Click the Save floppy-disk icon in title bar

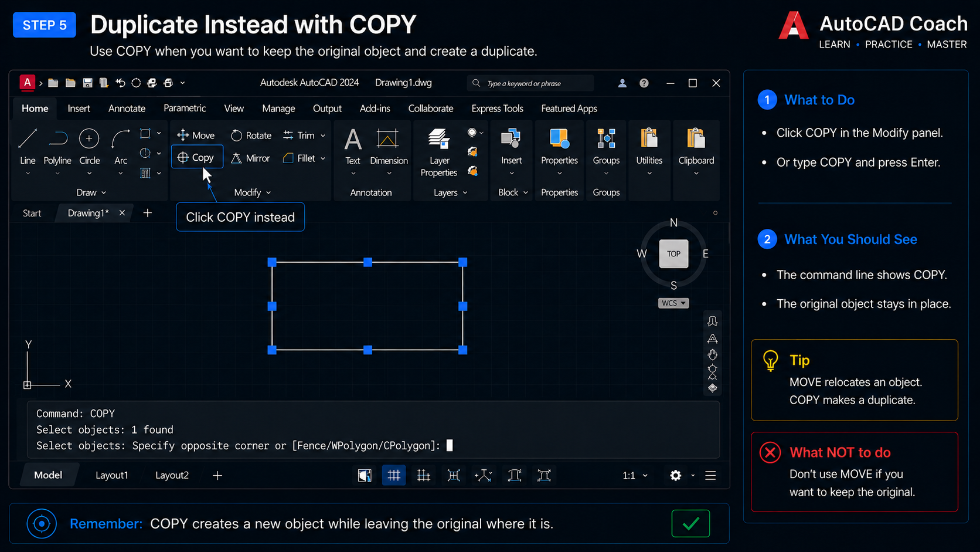87,83
